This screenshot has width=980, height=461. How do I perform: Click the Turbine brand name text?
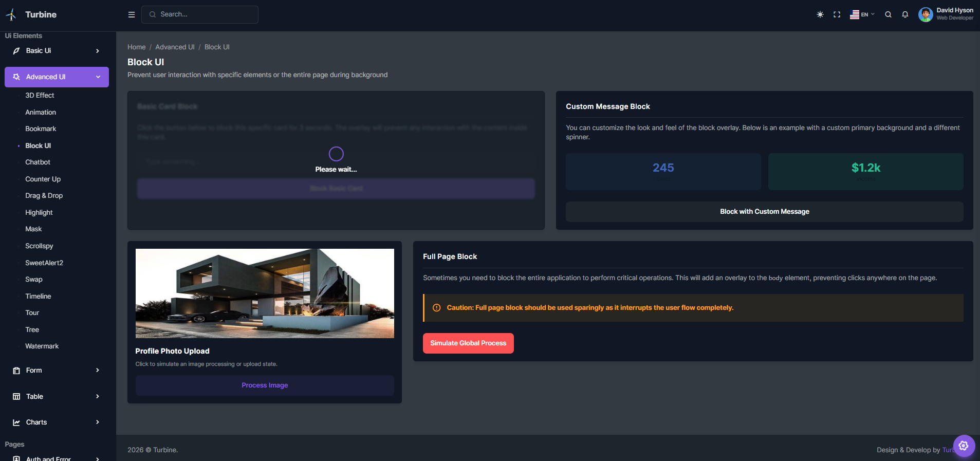coord(41,14)
